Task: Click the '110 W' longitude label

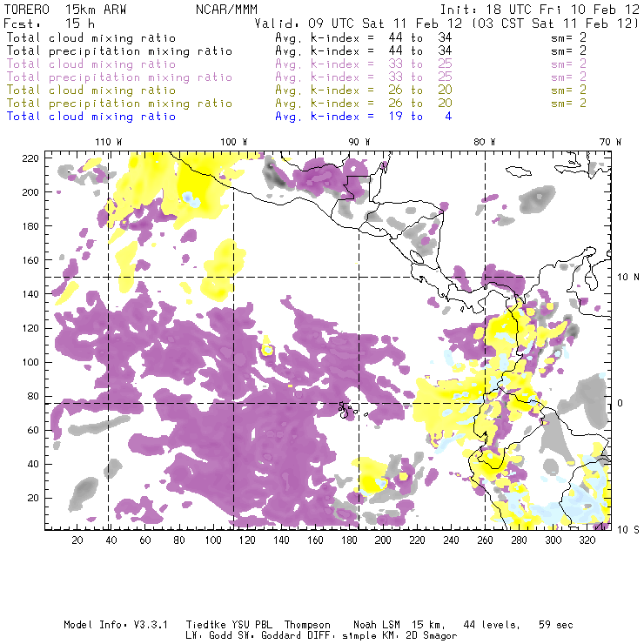Action: click(x=109, y=142)
